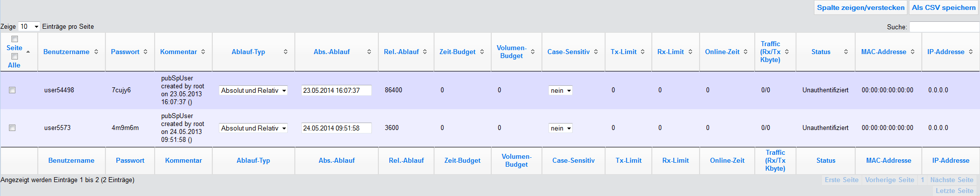Click the Status column sort icon
Viewport: 980px width, 196px height.
846,52
